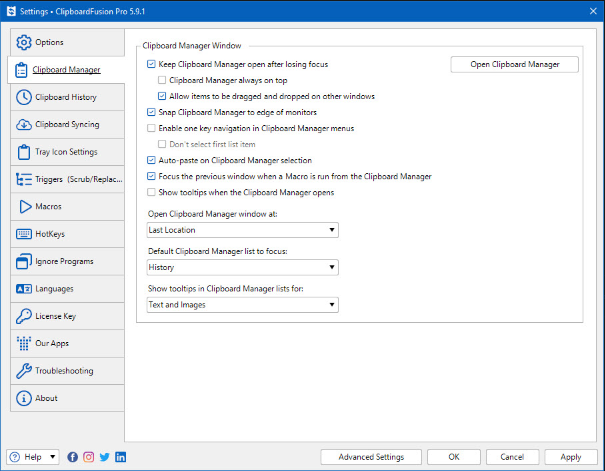
Task: Click the Our Apps dotted icon
Action: (24, 343)
